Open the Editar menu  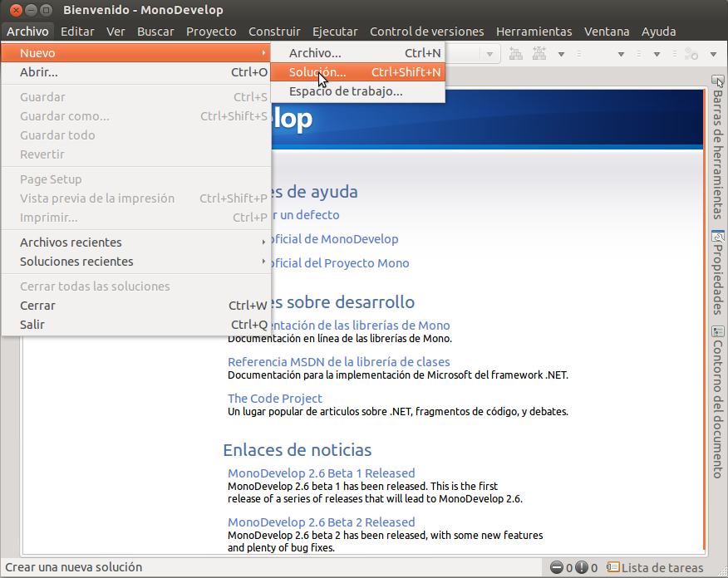(x=77, y=32)
